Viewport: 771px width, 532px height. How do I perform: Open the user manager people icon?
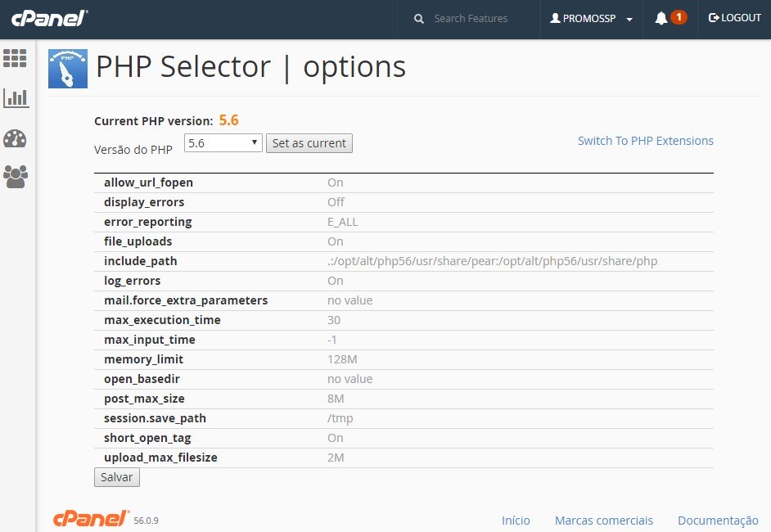(16, 177)
